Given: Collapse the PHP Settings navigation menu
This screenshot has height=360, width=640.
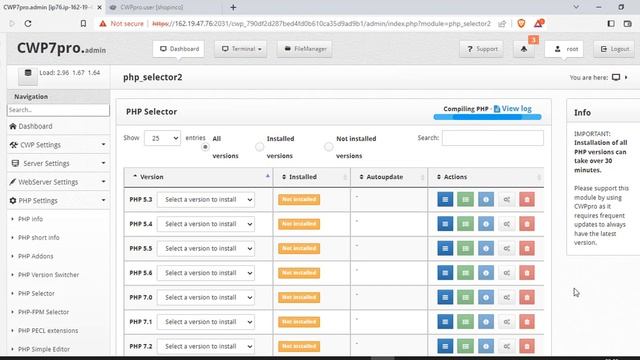Looking at the screenshot, I should [x=58, y=201].
